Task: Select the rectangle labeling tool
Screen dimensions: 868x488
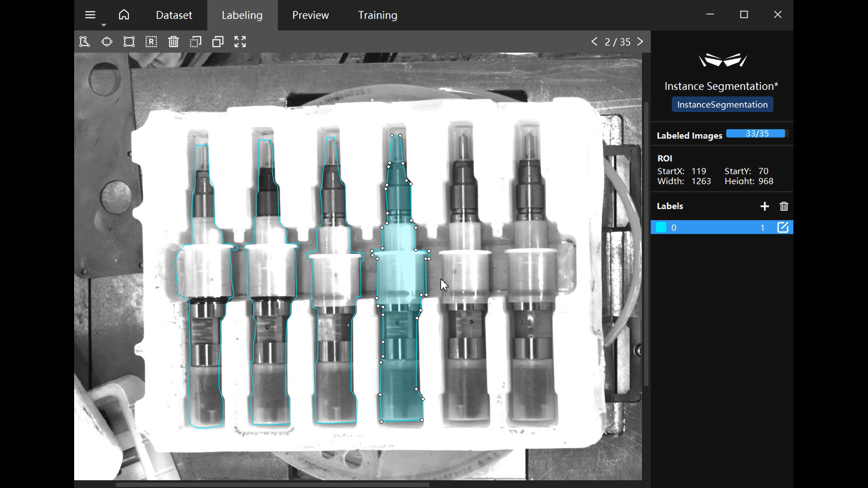Action: (x=129, y=42)
